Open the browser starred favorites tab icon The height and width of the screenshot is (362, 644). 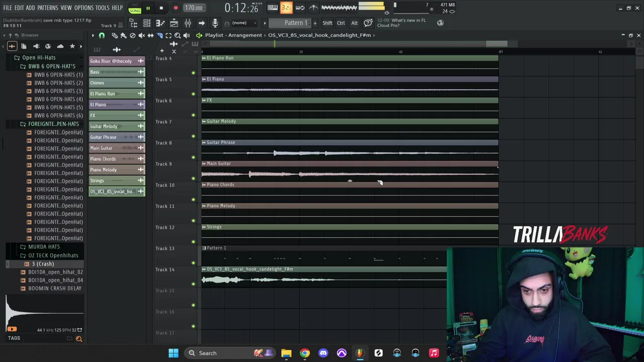point(72,46)
